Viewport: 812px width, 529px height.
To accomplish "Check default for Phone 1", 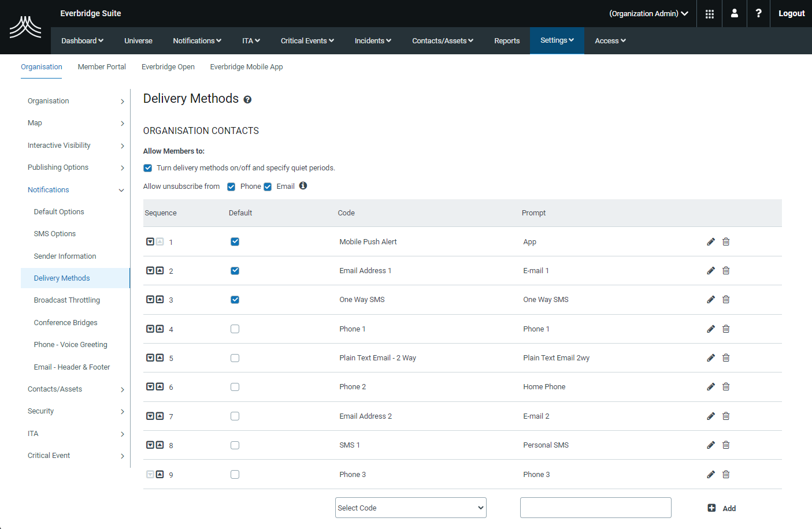I will (x=235, y=329).
